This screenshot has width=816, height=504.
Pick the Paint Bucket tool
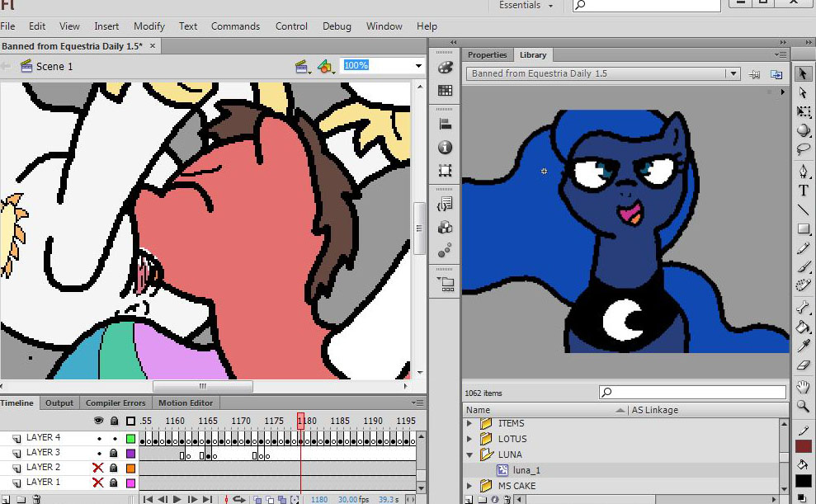pyautogui.click(x=803, y=327)
